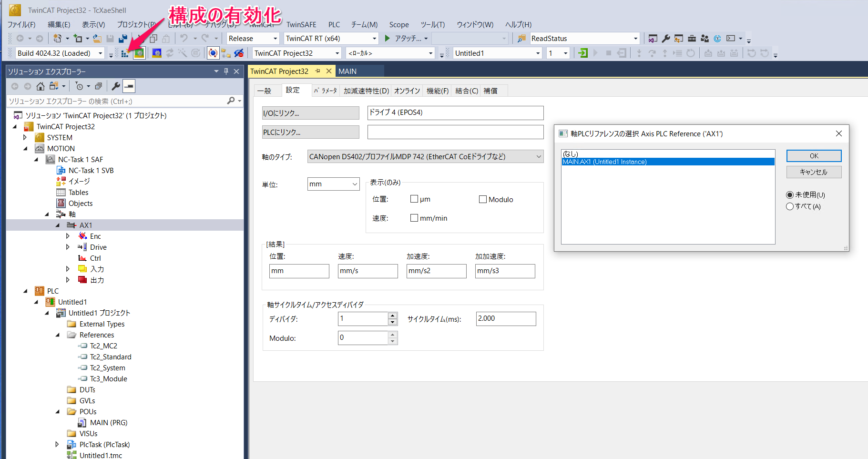Open the mm unit dropdown

[x=333, y=184]
